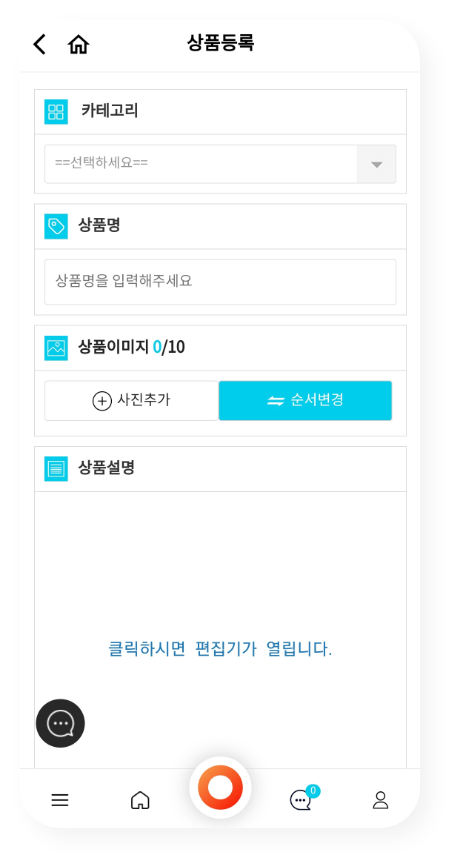Click the 상품설명 document icon
The image size is (460, 868).
pyautogui.click(x=56, y=468)
